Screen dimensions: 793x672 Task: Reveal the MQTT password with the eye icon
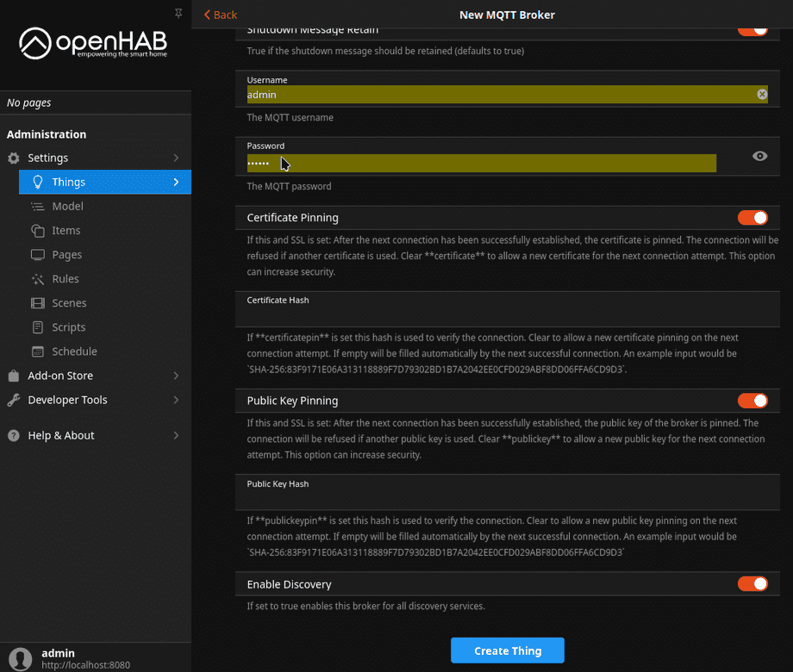click(x=759, y=156)
